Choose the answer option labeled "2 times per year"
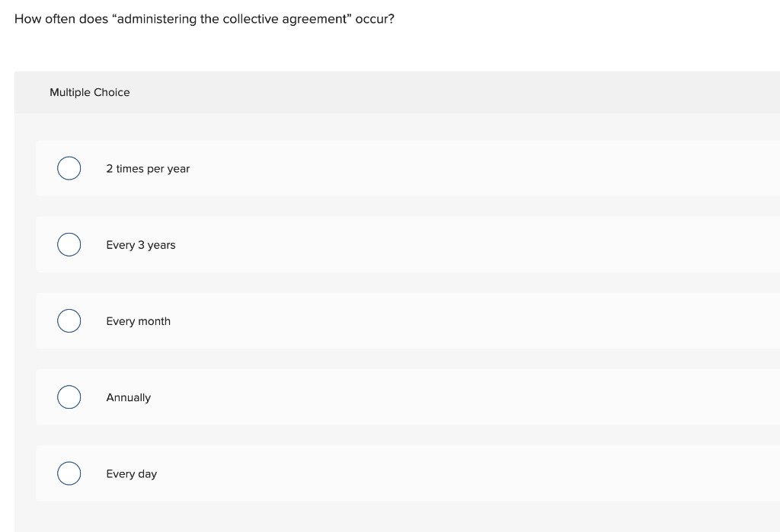This screenshot has width=780, height=532. click(69, 168)
